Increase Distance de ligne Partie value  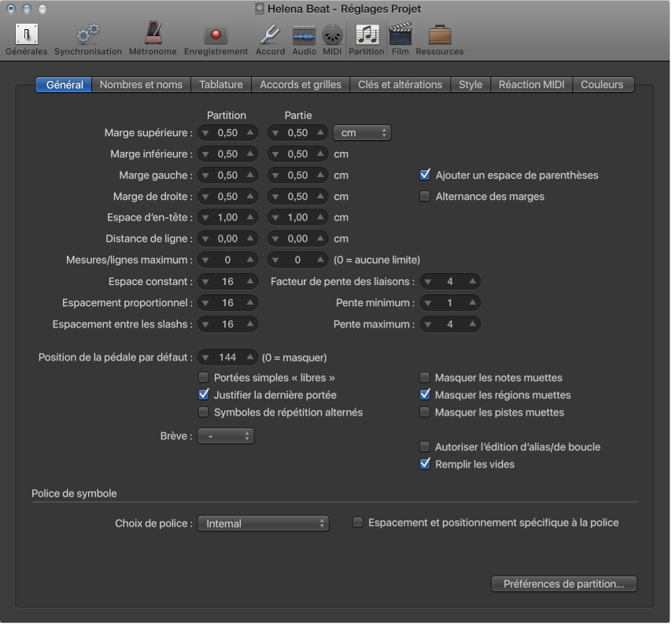click(320, 238)
